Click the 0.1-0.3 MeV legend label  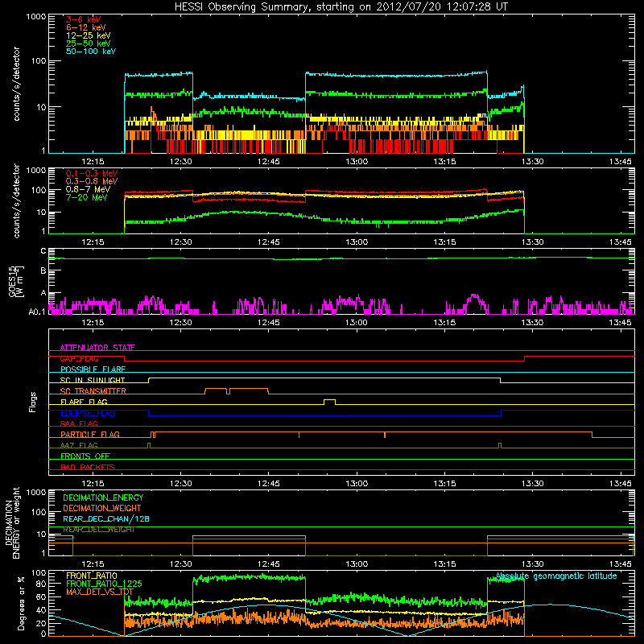tap(92, 173)
